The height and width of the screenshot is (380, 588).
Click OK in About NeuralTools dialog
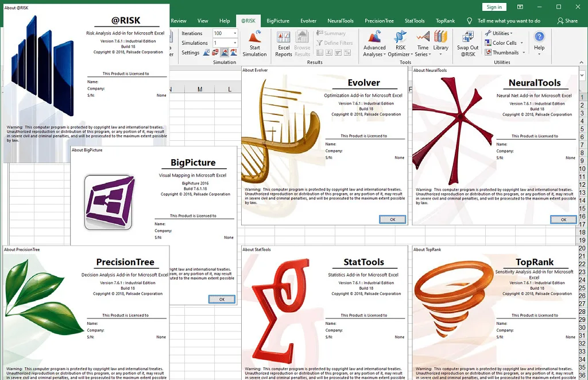(x=563, y=219)
